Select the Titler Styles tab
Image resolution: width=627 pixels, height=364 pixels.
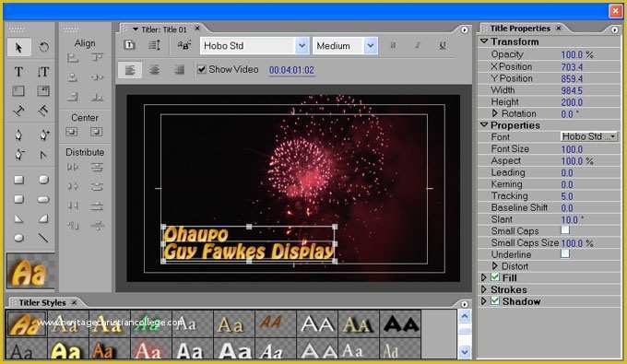coord(42,302)
